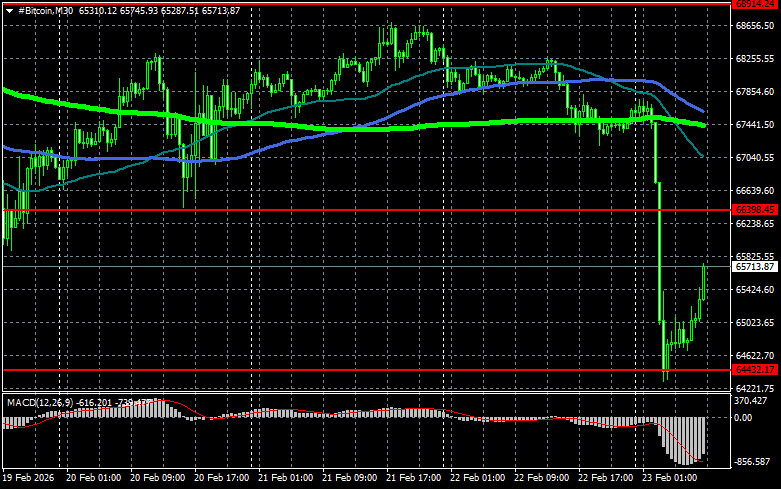Click the triangle arrow beside #Bitcoin,M30
This screenshot has width=781, height=489.
pos(9,9)
